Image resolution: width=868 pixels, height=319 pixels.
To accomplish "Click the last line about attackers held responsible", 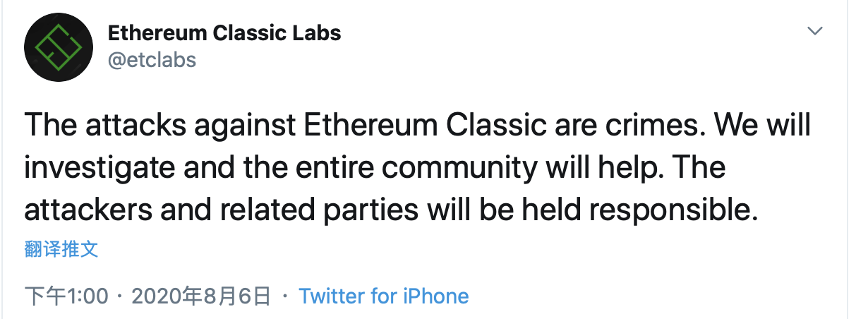I will pos(392,211).
